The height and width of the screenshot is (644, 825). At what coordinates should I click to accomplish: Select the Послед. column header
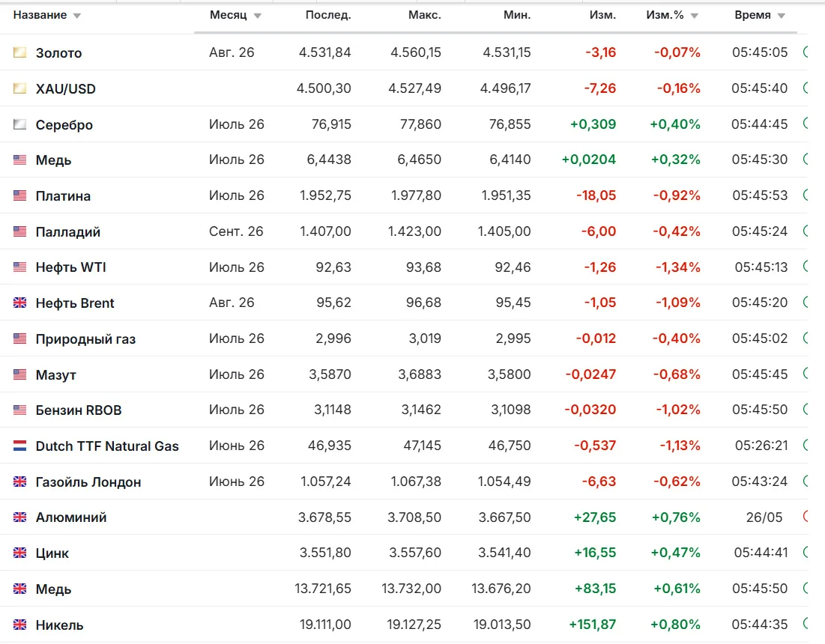(328, 15)
